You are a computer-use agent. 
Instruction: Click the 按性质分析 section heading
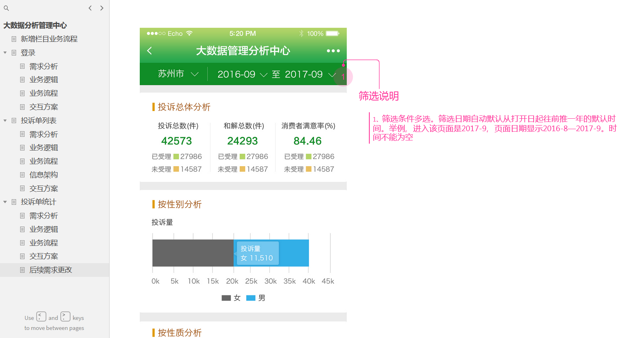[180, 333]
